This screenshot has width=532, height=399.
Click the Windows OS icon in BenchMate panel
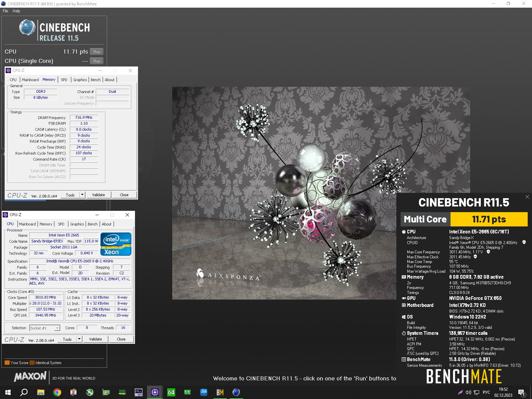tap(404, 317)
